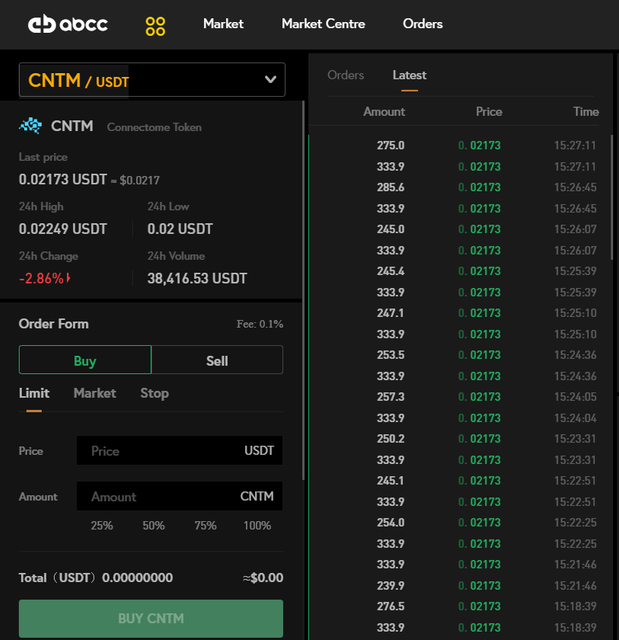The image size is (619, 640).
Task: Open Market Centre in top navigation
Action: pos(323,24)
